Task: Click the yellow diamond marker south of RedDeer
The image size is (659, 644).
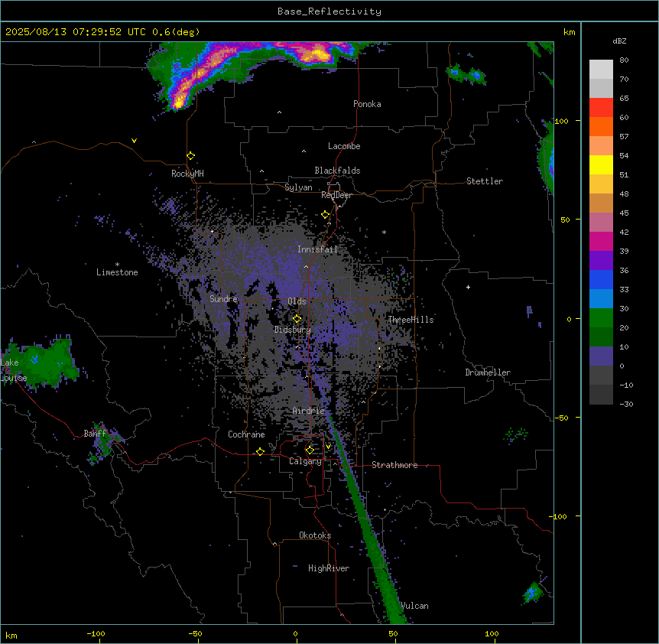Action: (x=326, y=215)
